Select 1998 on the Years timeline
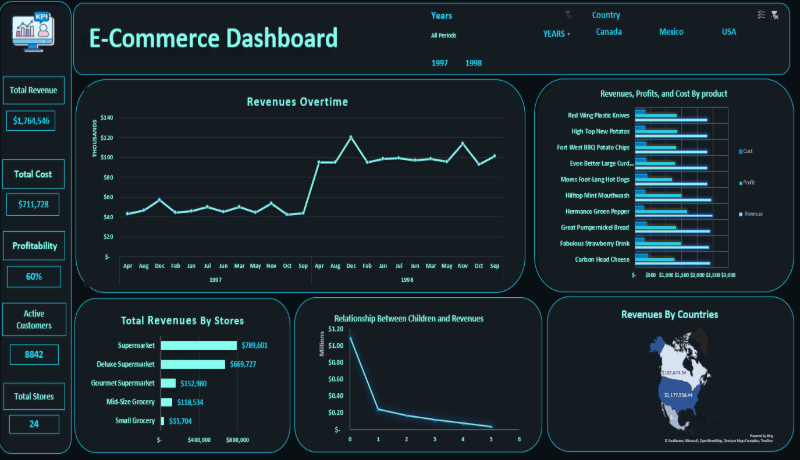Screen dimensions: 800x460 point(473,63)
